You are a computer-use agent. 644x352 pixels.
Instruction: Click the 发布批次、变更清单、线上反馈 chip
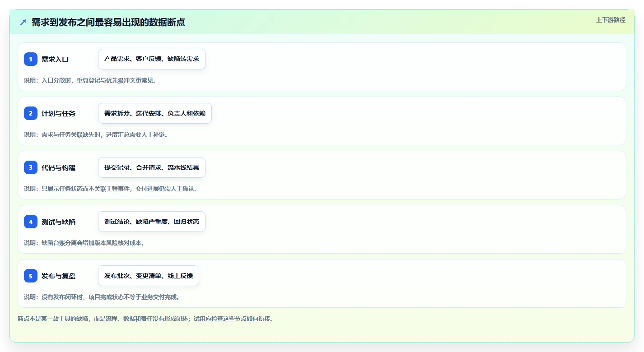tap(149, 276)
